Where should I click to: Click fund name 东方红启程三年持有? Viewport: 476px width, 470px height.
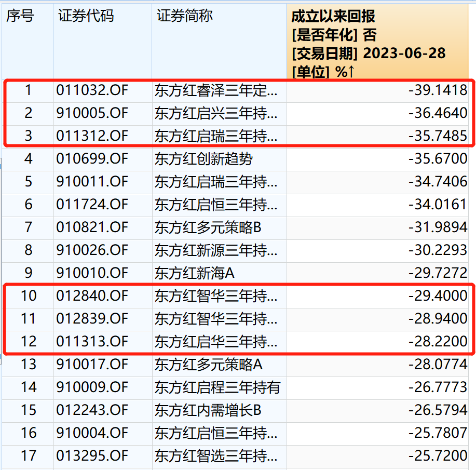(217, 387)
